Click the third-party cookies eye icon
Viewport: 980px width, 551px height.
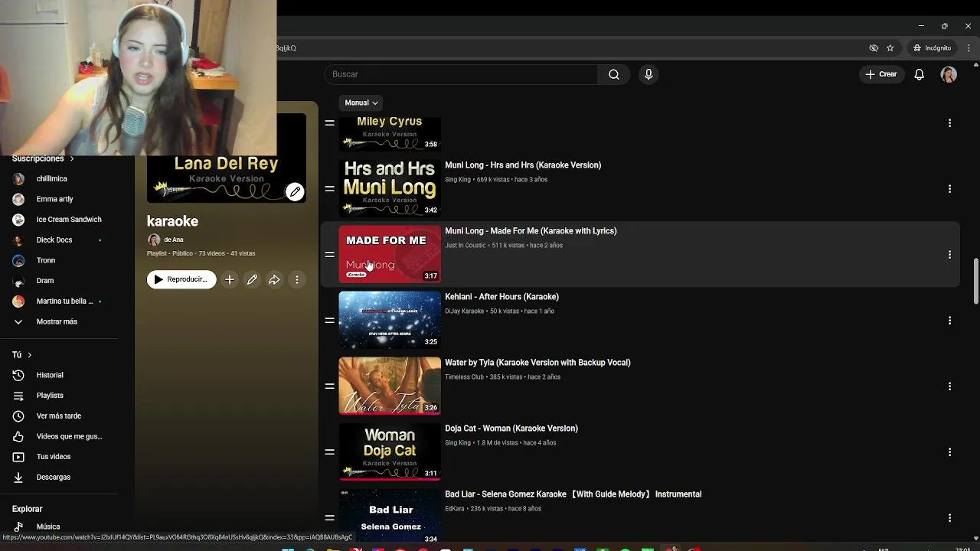click(874, 47)
